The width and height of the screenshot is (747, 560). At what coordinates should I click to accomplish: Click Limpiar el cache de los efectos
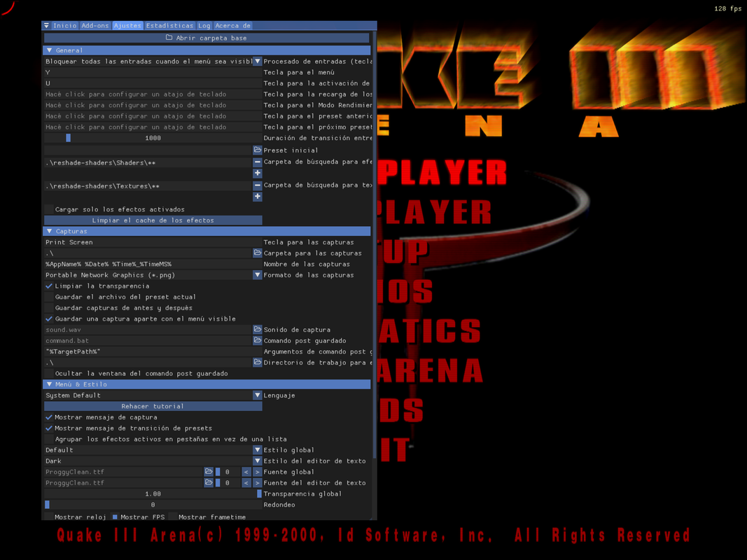[x=153, y=220]
